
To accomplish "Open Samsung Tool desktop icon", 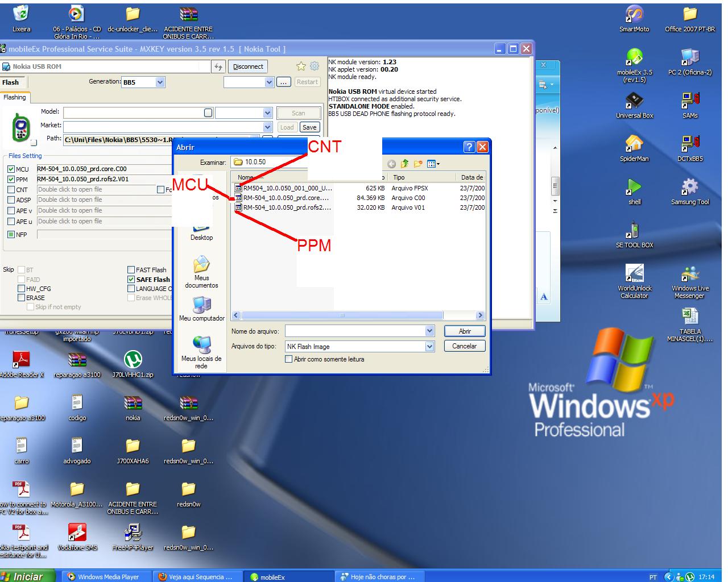I will pyautogui.click(x=690, y=192).
